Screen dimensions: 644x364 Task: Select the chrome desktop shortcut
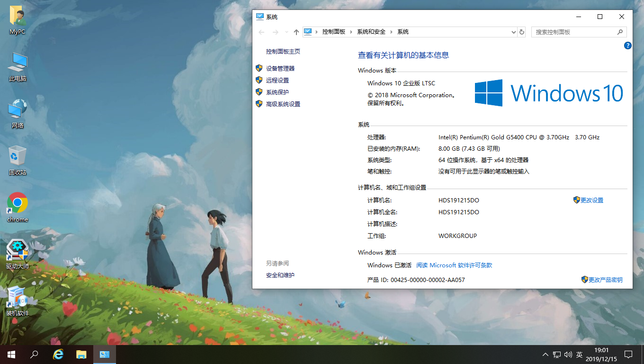[x=18, y=208]
